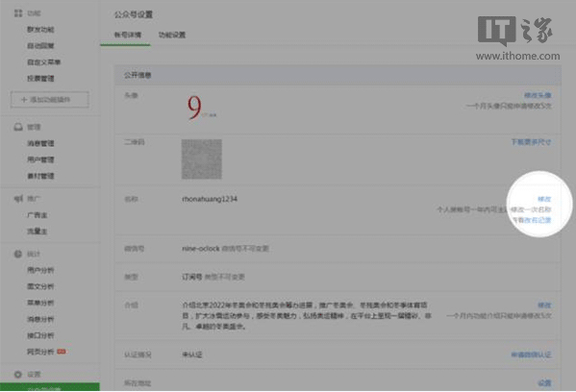Select 自定义菜单 in the sidebar
Screen dimensions: 576x392
[43, 62]
